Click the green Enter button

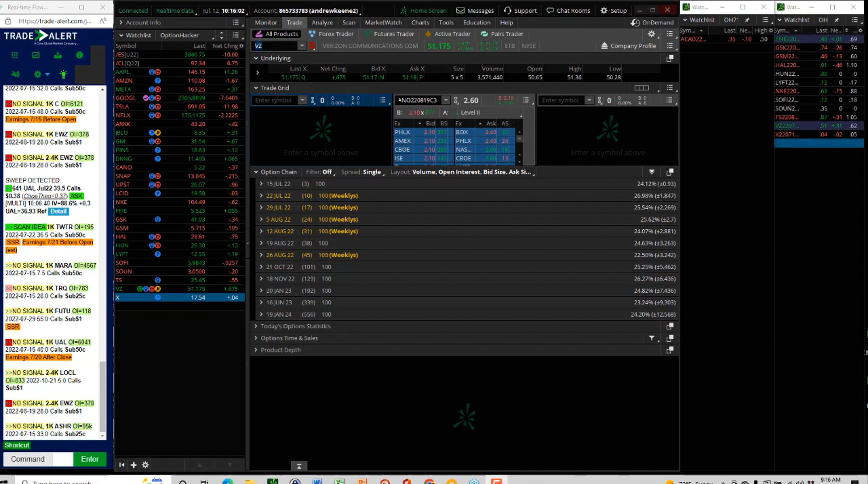click(90, 459)
